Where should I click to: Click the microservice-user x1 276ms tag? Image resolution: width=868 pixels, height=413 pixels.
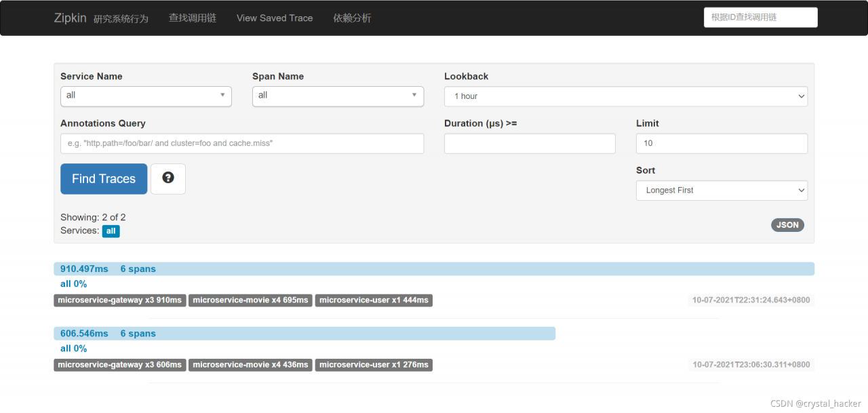tap(374, 365)
